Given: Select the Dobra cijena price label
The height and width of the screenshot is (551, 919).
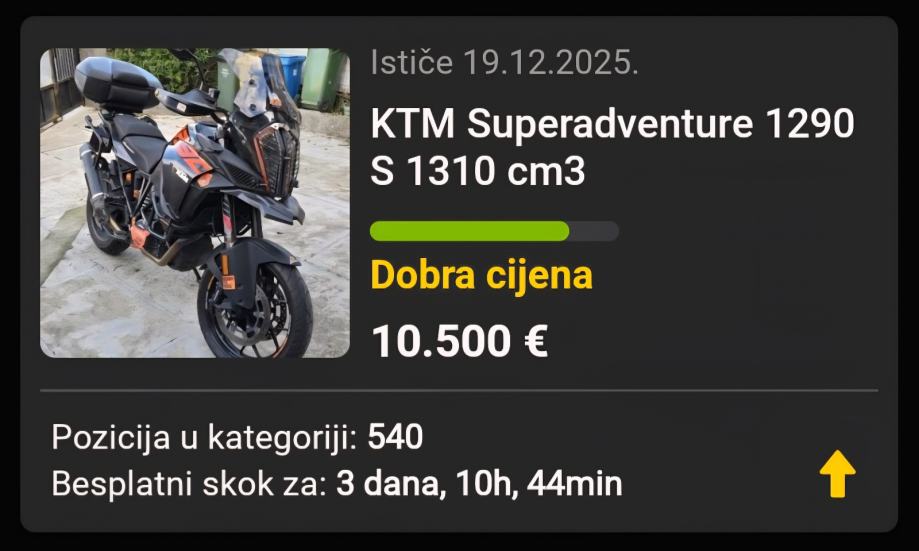Looking at the screenshot, I should [482, 274].
